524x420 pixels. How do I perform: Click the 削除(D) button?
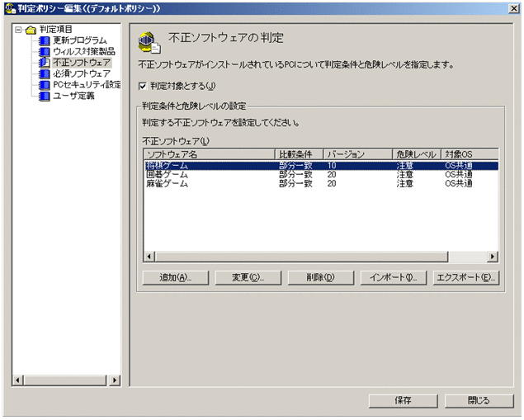click(320, 277)
